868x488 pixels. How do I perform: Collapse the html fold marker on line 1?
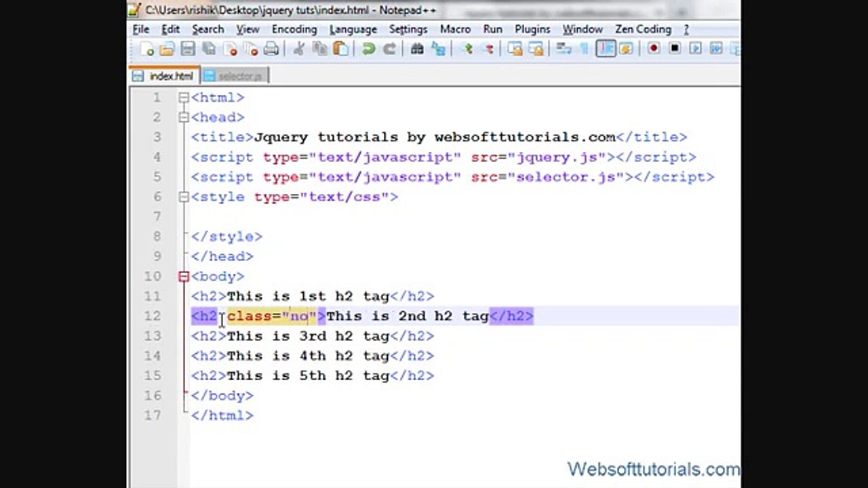[x=184, y=98]
